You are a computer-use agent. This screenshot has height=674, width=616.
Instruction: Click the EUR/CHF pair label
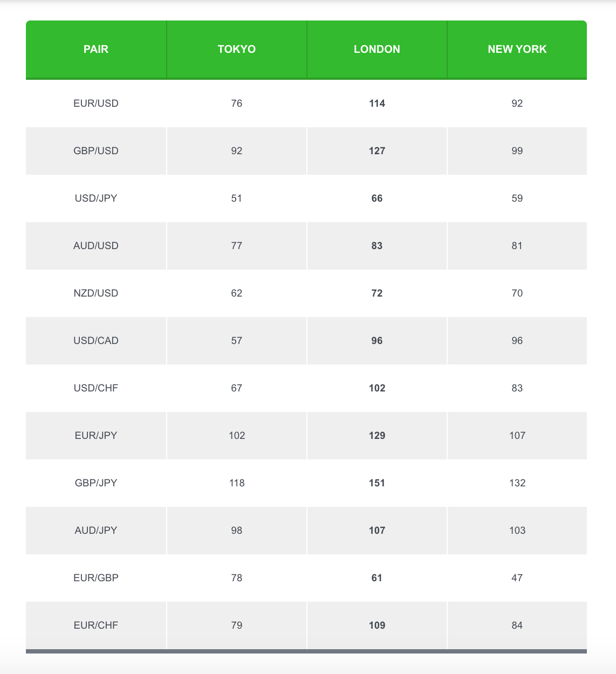point(96,625)
